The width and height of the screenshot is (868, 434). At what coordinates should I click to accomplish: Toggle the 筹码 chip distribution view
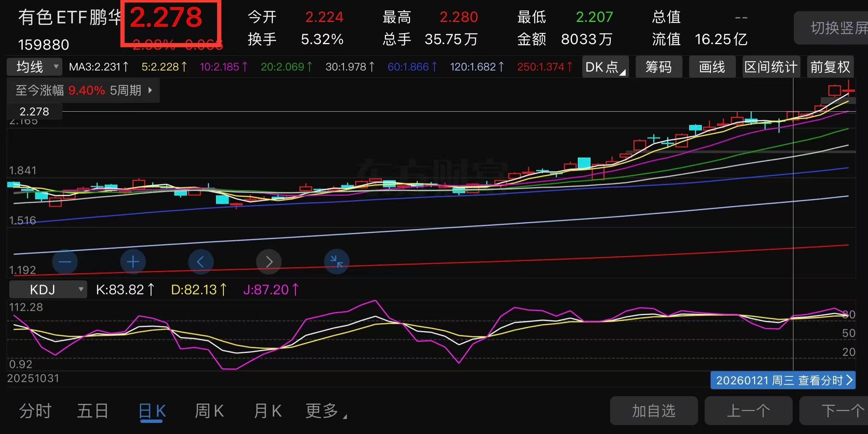coord(658,67)
